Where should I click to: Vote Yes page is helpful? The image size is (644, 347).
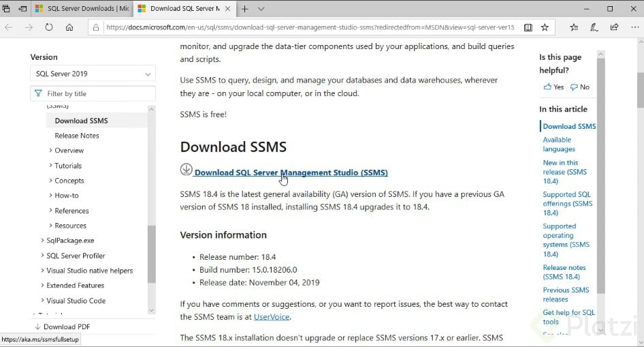553,87
